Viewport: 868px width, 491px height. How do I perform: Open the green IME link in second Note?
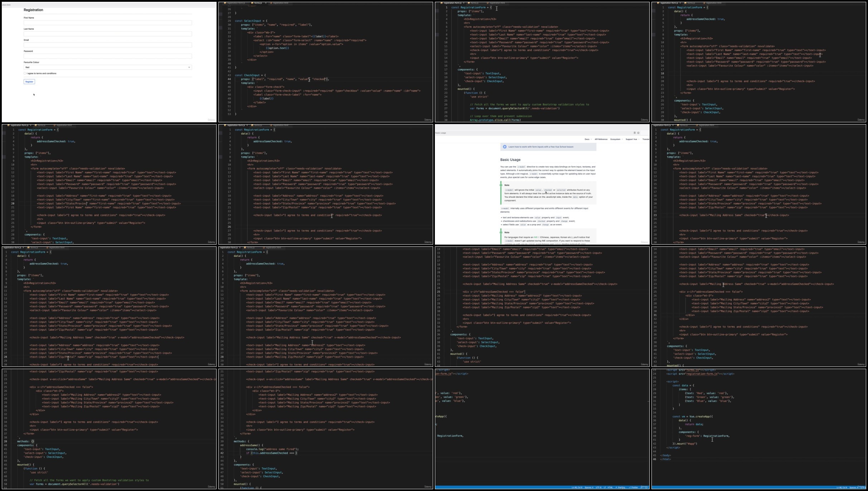[x=536, y=237]
